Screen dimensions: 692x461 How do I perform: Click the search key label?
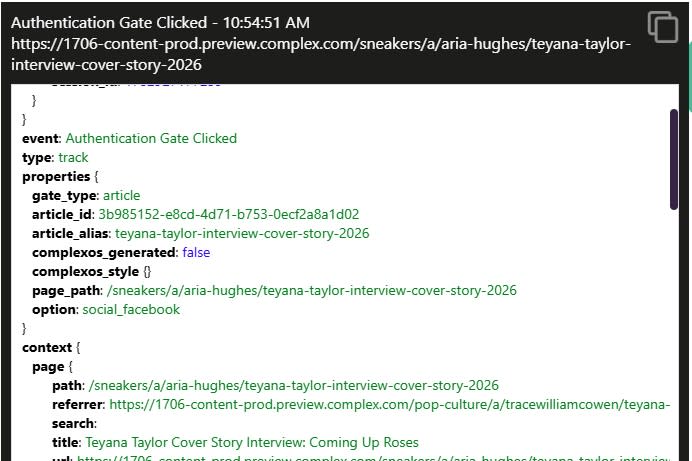(x=73, y=424)
